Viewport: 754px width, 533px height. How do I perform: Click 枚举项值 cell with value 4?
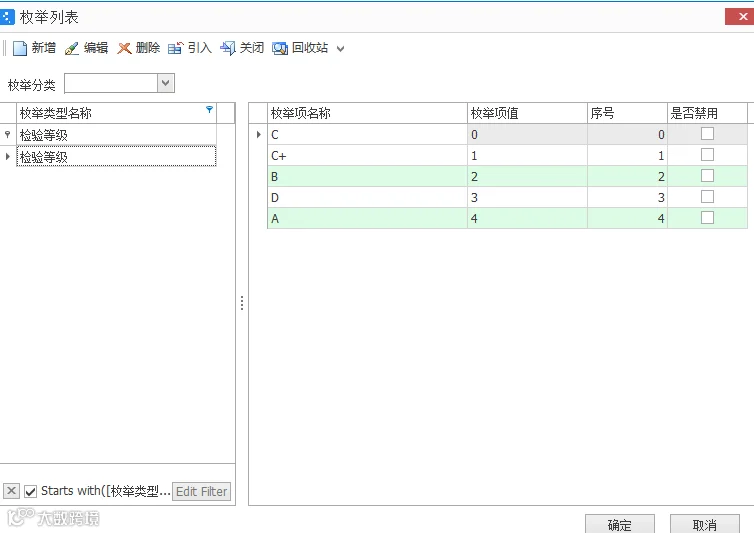click(528, 218)
